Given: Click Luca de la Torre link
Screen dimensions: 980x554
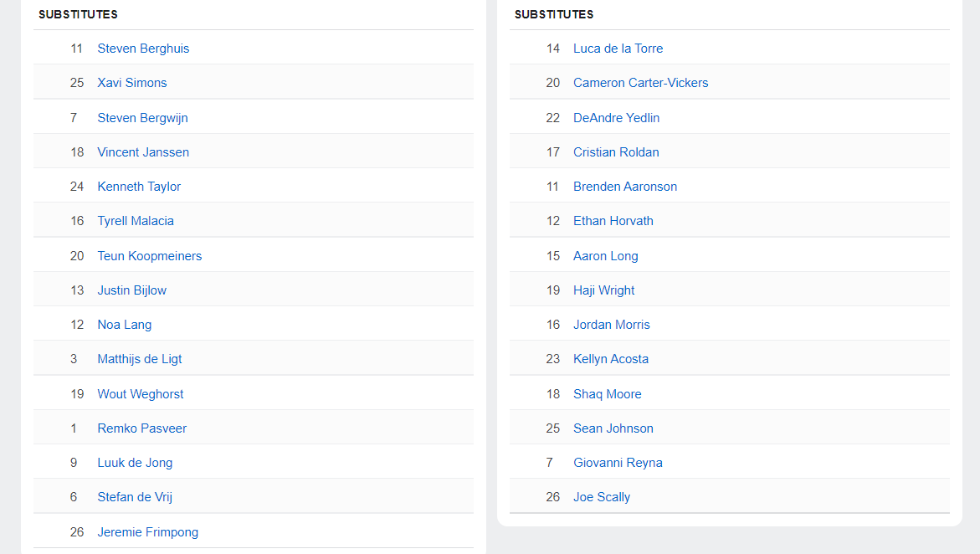Looking at the screenshot, I should [618, 49].
